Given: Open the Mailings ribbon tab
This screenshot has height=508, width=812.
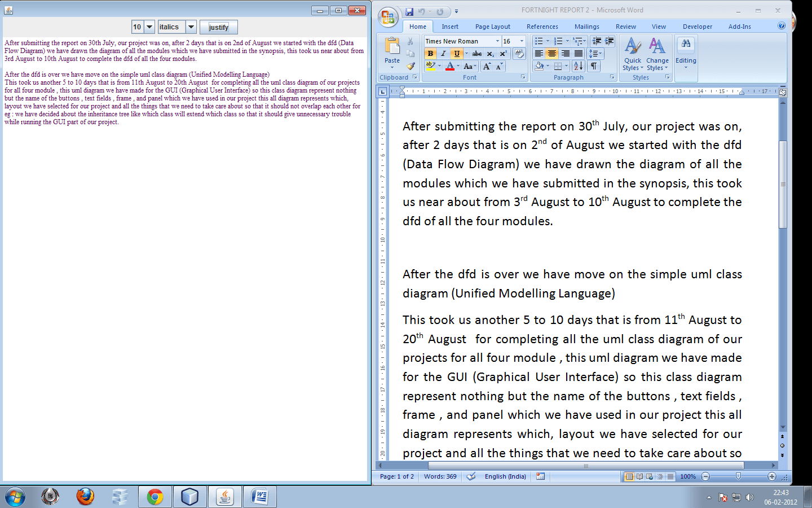Looking at the screenshot, I should tap(586, 26).
